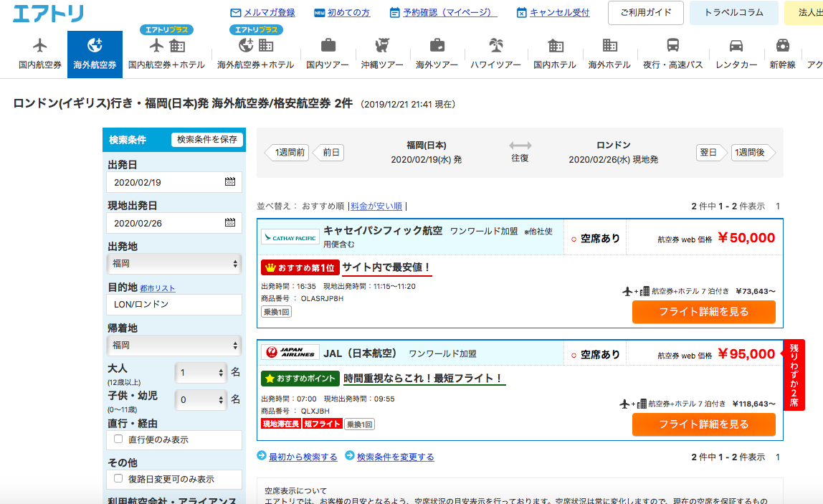823x504 pixels.
Task: Click the 残りわずか2席 red badge
Action: [x=794, y=375]
